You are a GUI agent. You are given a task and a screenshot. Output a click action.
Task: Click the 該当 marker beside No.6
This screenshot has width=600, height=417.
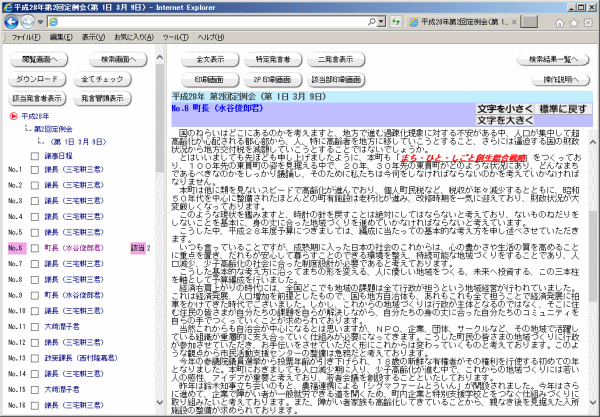[x=138, y=248]
